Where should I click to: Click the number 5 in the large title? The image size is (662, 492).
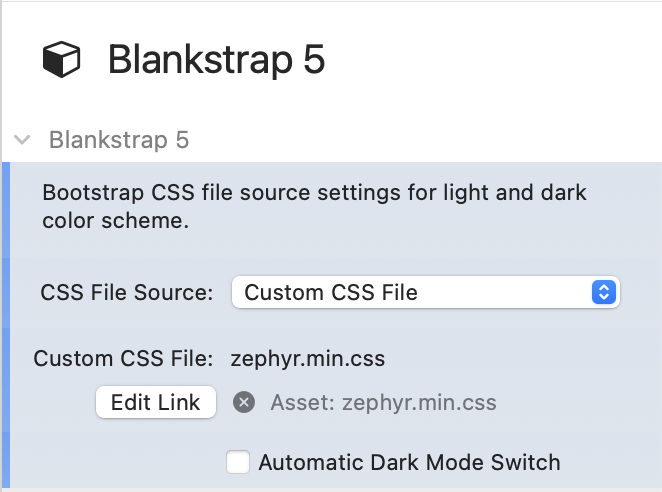click(x=314, y=60)
